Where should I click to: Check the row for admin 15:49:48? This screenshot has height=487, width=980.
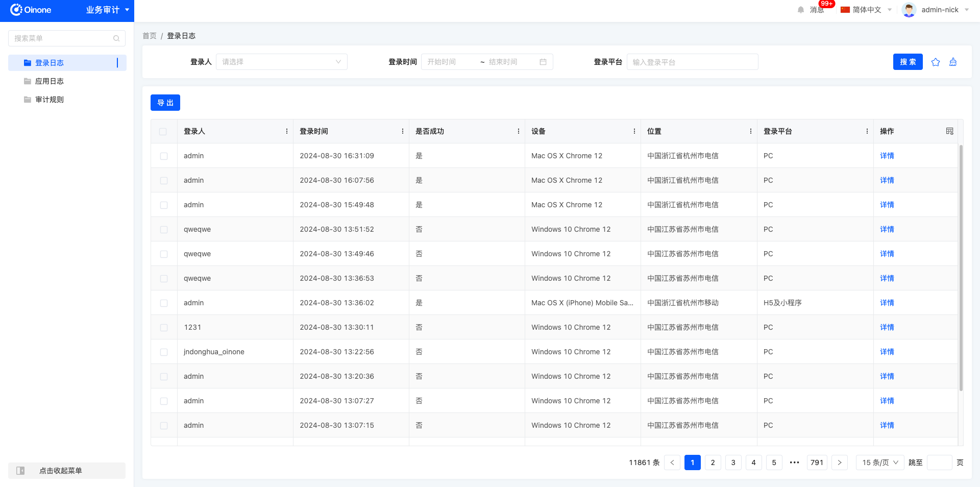coord(164,205)
